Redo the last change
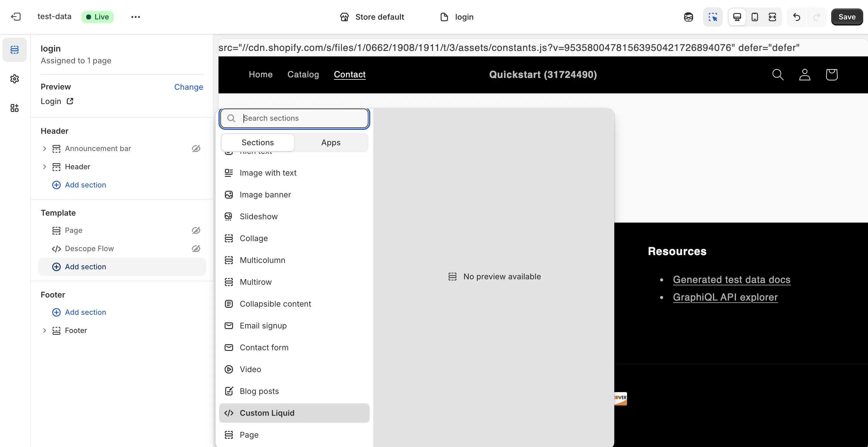This screenshot has height=447, width=868. pos(816,17)
